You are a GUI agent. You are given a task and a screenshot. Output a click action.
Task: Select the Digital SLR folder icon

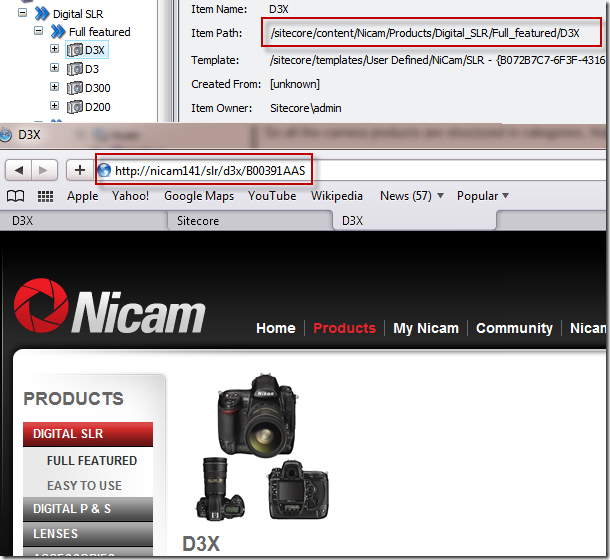click(42, 14)
